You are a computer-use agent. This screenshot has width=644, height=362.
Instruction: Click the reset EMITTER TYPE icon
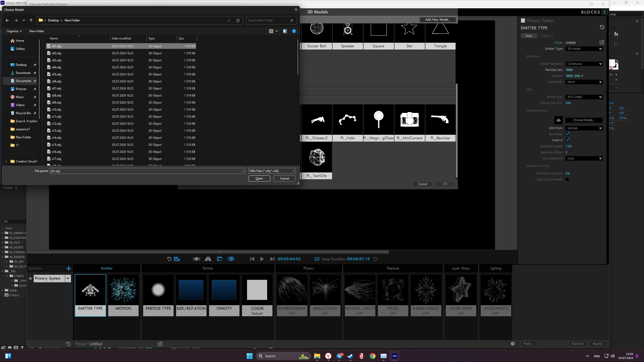(602, 27)
